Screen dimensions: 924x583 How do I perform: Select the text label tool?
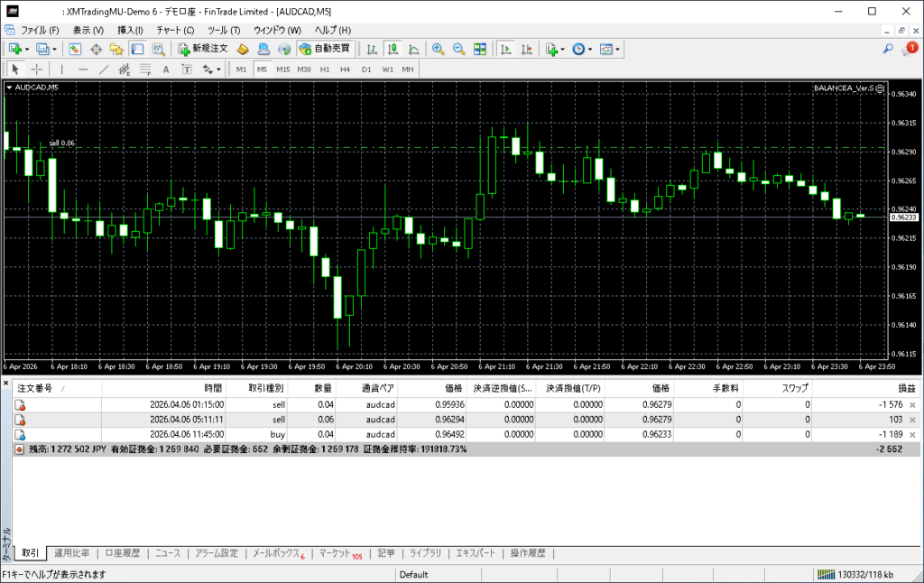166,69
